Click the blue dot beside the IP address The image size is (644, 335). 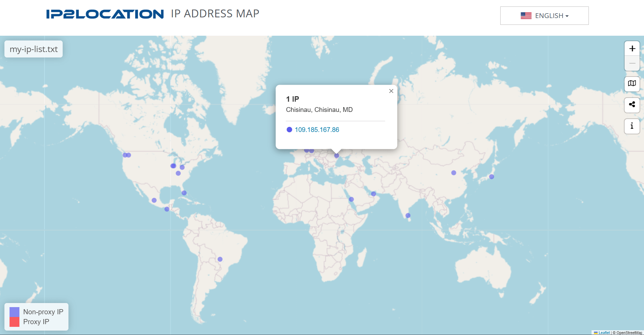coord(289,130)
